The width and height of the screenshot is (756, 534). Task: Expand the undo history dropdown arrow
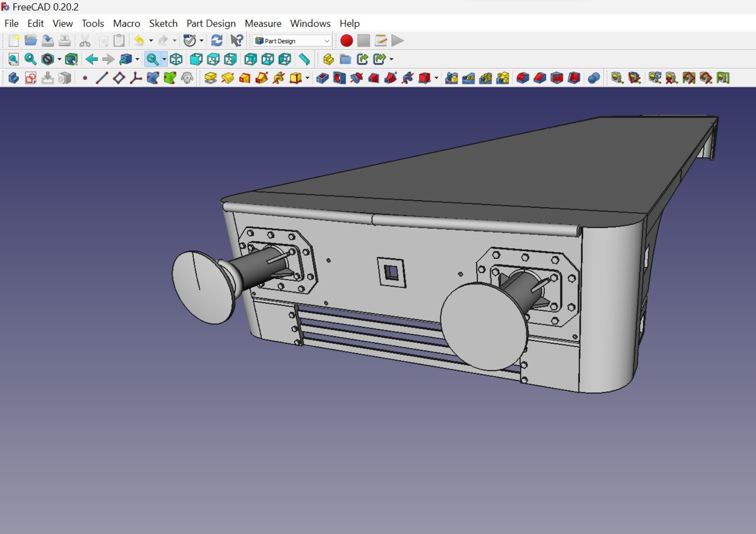pyautogui.click(x=151, y=41)
